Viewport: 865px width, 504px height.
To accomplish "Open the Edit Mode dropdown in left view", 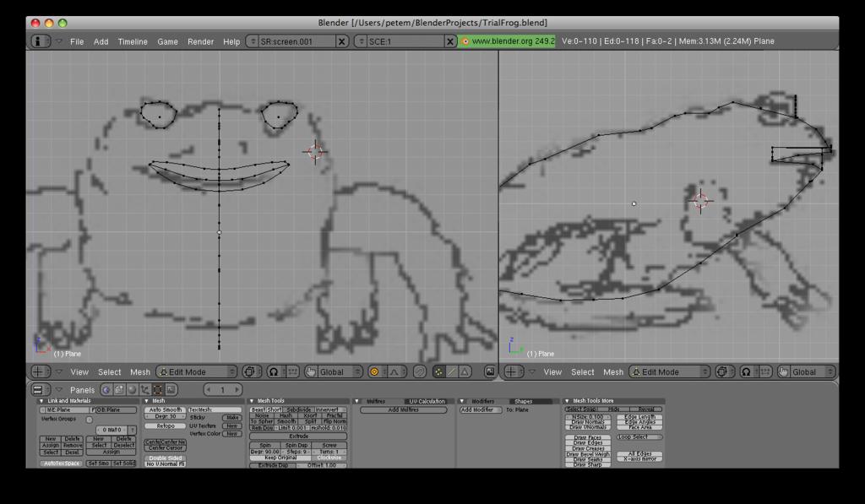I will pos(197,371).
